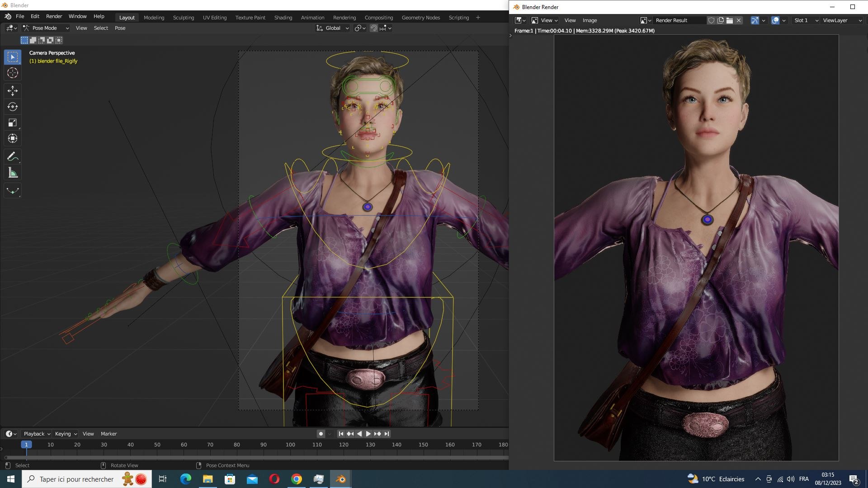The image size is (868, 488).
Task: Open the Pose menu in viewport header
Action: 120,28
